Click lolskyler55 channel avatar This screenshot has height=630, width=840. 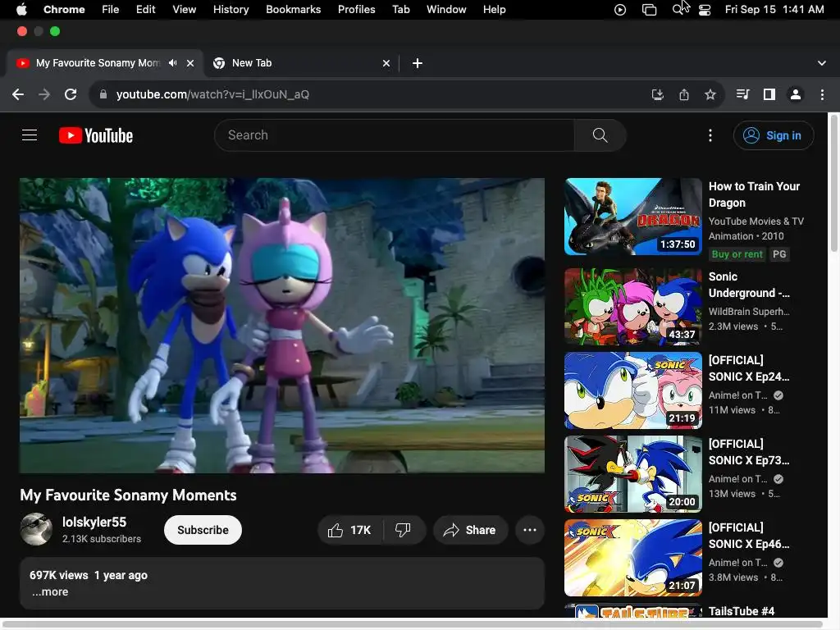tap(36, 529)
